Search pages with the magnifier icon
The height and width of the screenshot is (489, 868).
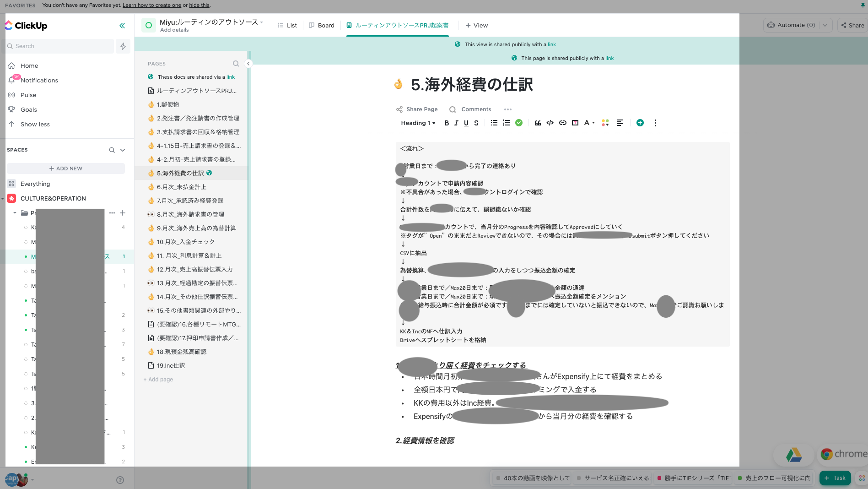coord(236,64)
